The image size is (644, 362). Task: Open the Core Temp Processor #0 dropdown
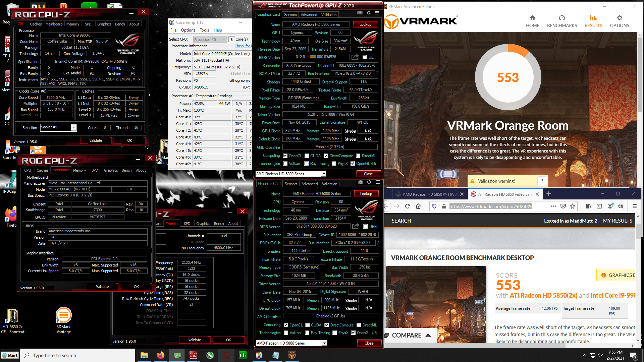tap(210, 39)
